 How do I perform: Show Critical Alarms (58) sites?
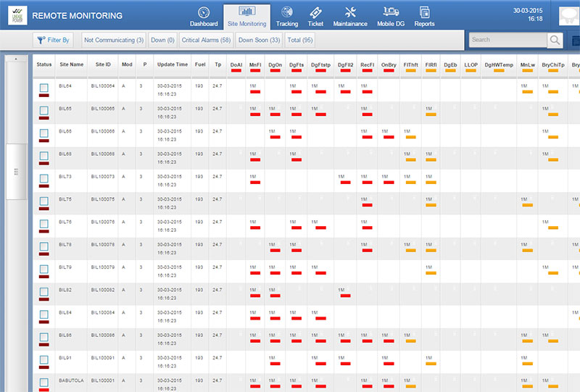pyautogui.click(x=206, y=40)
